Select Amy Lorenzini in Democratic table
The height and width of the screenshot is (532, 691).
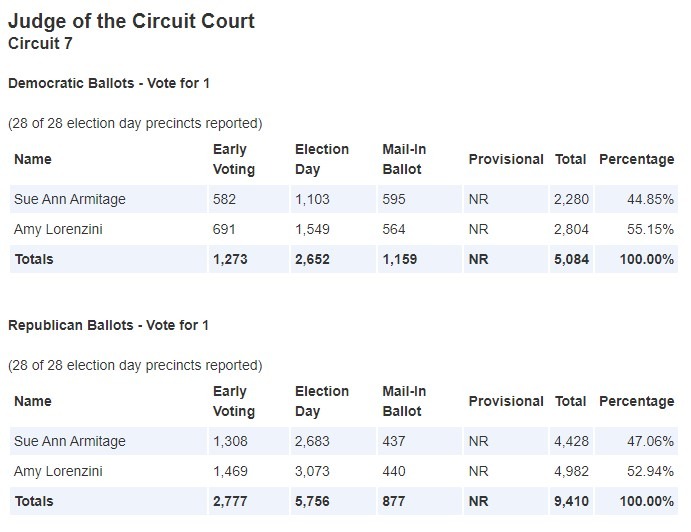[x=58, y=229]
